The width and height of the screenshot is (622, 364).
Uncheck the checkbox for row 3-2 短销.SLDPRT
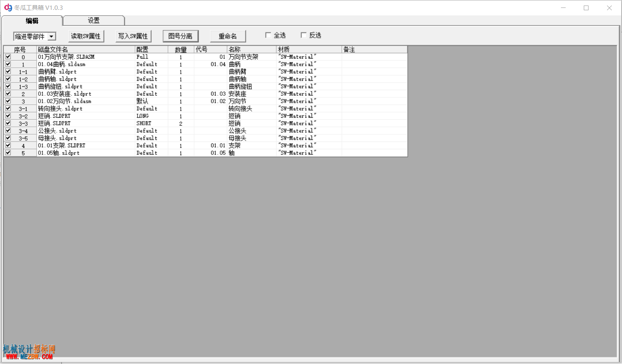[8, 116]
